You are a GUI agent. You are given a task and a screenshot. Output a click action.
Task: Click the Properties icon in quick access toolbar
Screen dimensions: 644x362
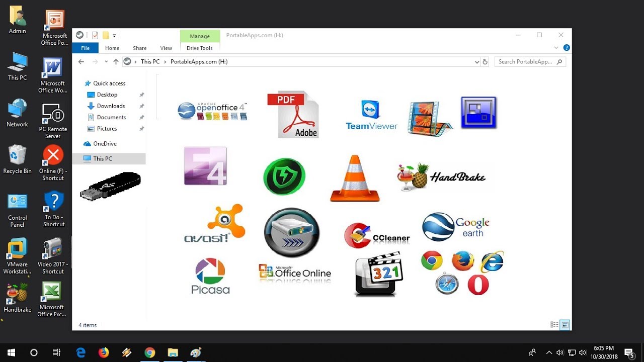point(95,35)
